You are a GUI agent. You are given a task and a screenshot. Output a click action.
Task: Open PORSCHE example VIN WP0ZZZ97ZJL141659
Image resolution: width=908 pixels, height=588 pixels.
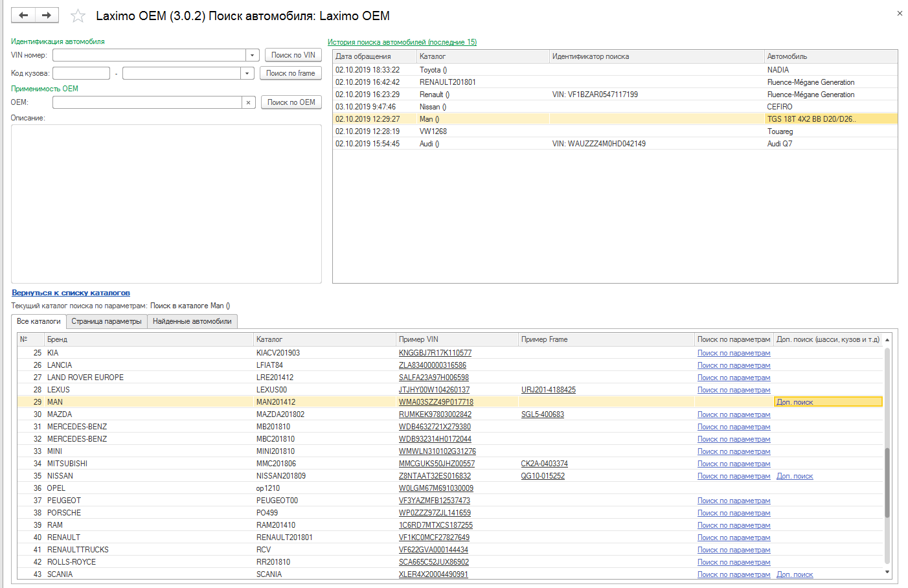(435, 513)
